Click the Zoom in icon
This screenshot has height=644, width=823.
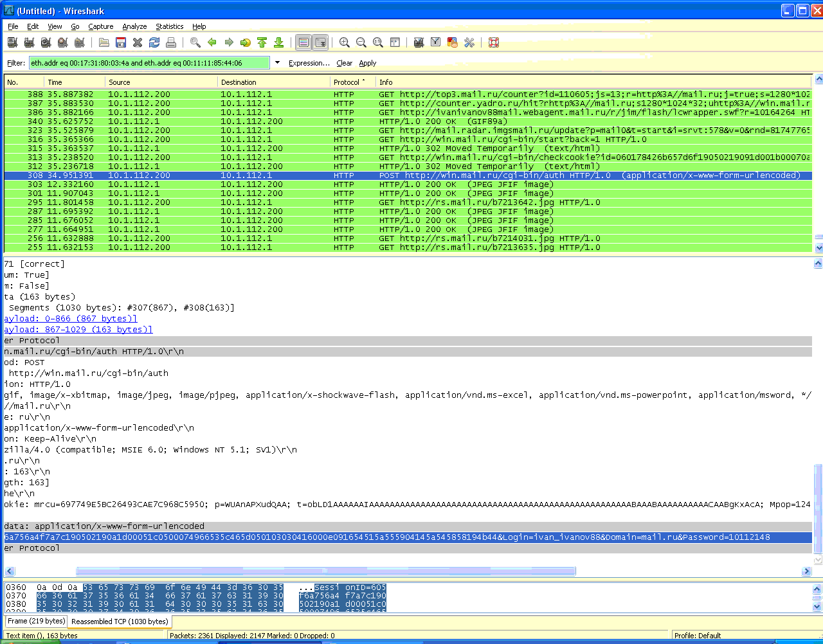point(345,42)
